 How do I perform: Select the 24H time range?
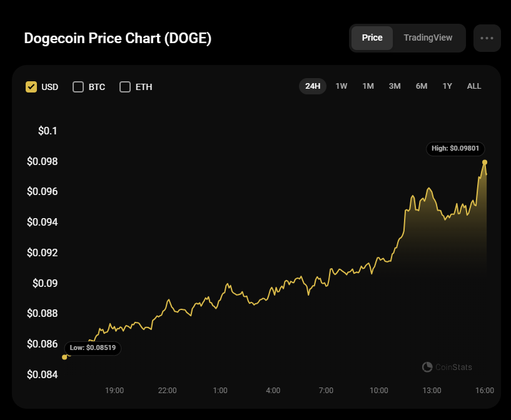(313, 86)
